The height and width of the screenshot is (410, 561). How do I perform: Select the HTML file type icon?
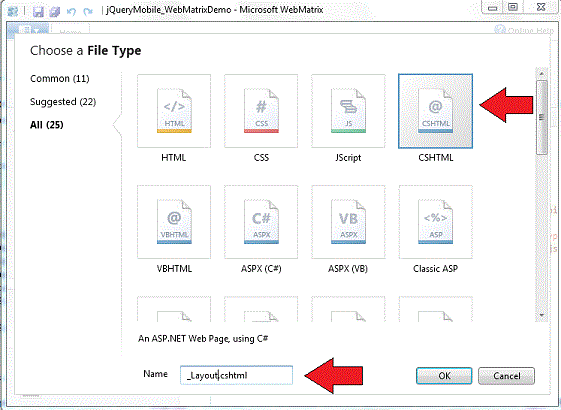pyautogui.click(x=174, y=111)
